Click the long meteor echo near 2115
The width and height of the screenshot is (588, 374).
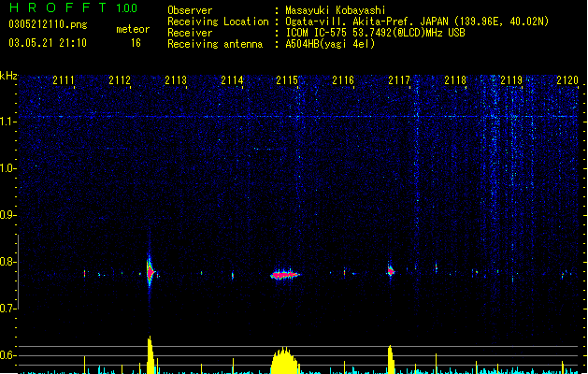[x=284, y=275]
